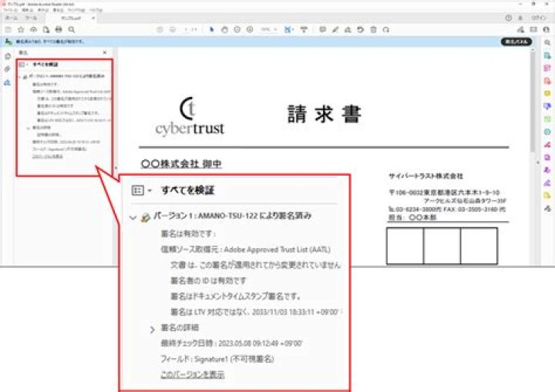The image size is (555, 392).
Task: Click the vertical document scrollbar
Action: (x=533, y=101)
